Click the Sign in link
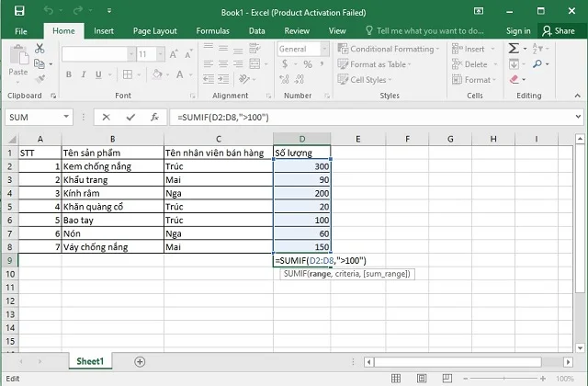Viewport: 588px width, 386px height. point(518,30)
